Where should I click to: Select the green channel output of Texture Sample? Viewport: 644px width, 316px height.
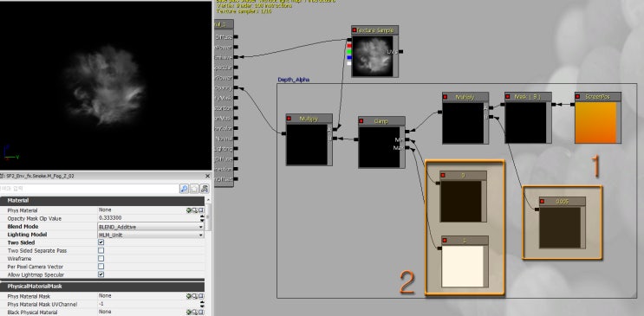pos(349,52)
